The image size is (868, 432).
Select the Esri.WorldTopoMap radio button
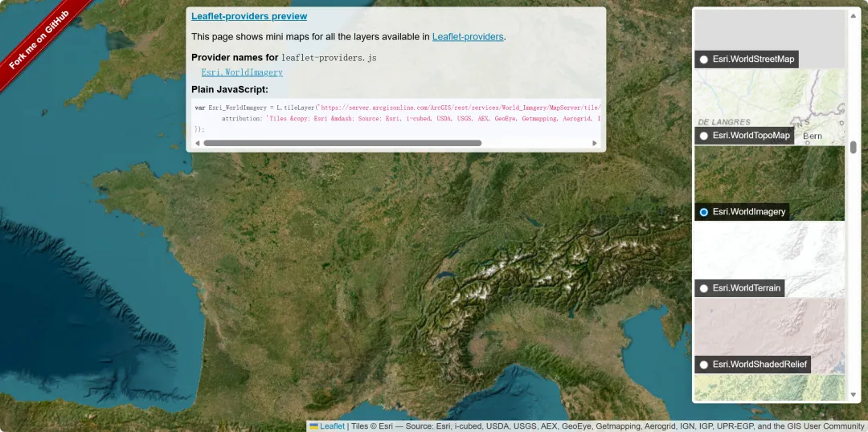click(x=703, y=136)
